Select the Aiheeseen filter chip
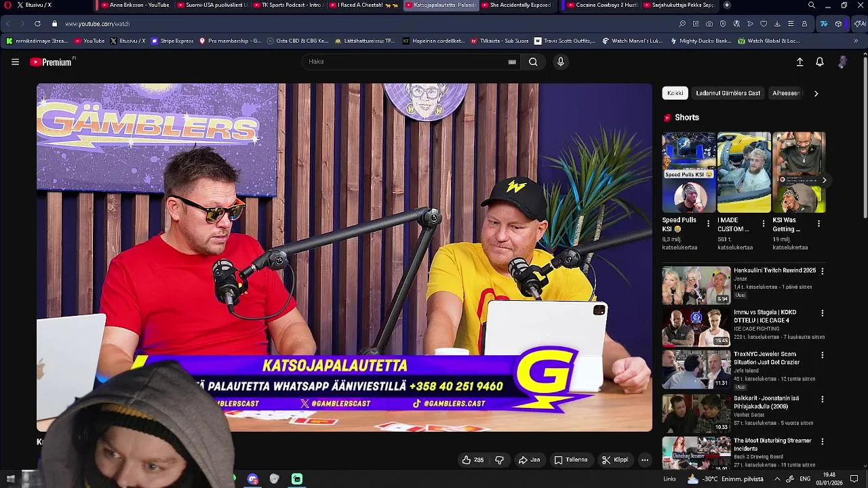 point(786,93)
